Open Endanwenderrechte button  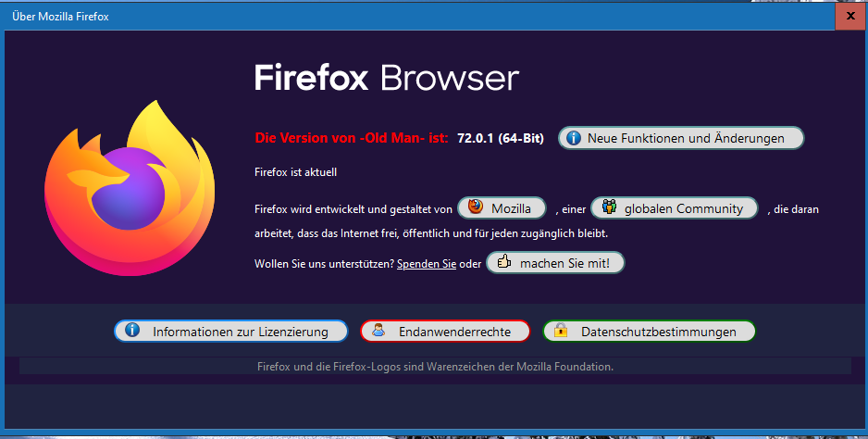[x=445, y=332]
